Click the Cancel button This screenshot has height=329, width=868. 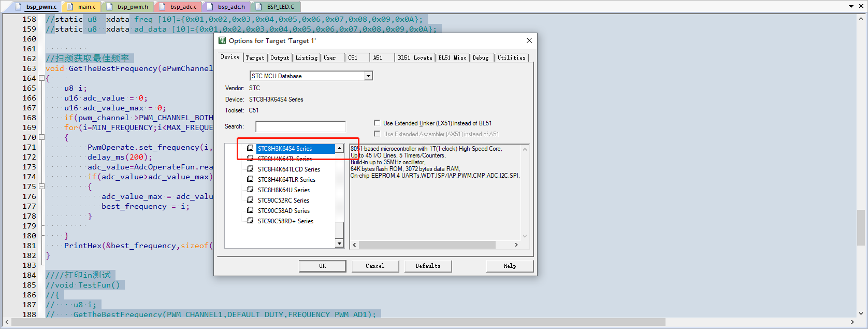(x=375, y=266)
